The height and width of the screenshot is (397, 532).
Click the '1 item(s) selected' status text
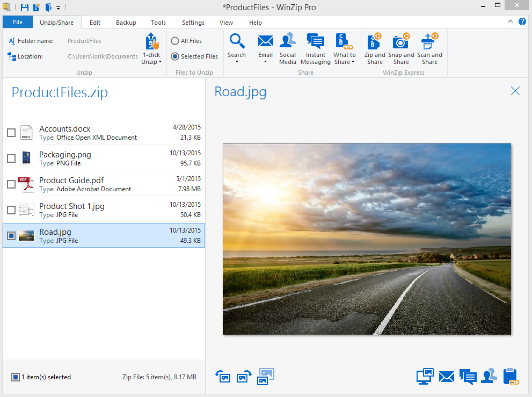(46, 377)
